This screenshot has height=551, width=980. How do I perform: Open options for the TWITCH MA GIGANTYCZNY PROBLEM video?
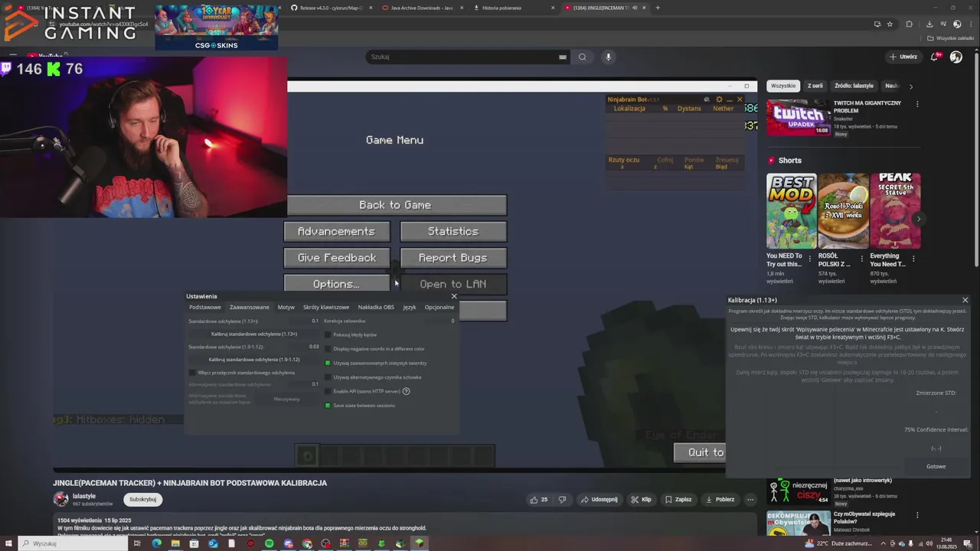(917, 104)
